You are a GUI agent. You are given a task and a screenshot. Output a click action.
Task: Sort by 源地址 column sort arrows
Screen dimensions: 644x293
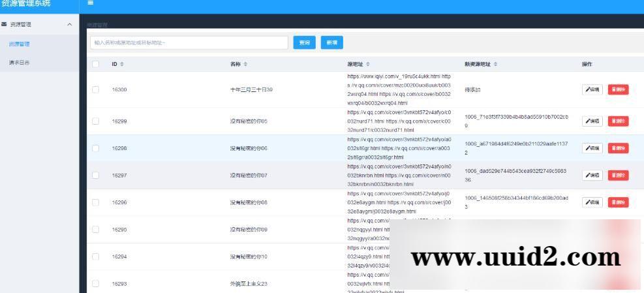tap(368, 65)
